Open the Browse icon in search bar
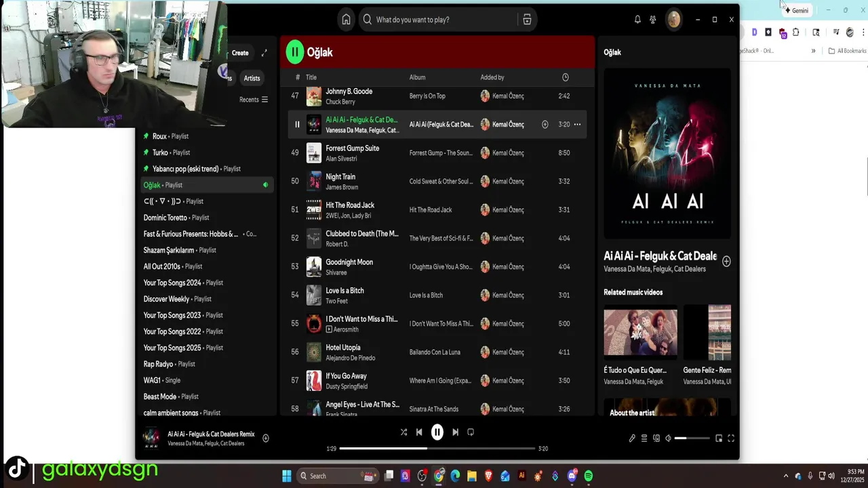868x488 pixels. point(527,20)
